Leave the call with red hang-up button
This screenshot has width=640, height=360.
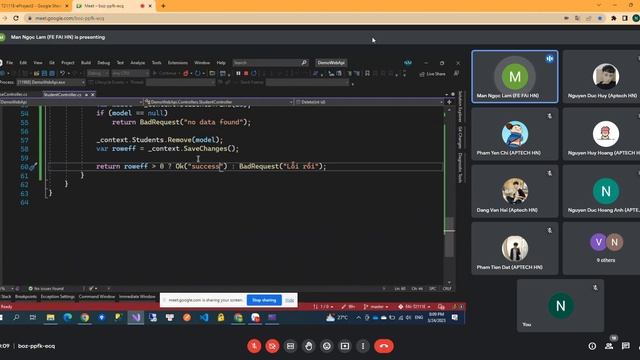click(384, 346)
